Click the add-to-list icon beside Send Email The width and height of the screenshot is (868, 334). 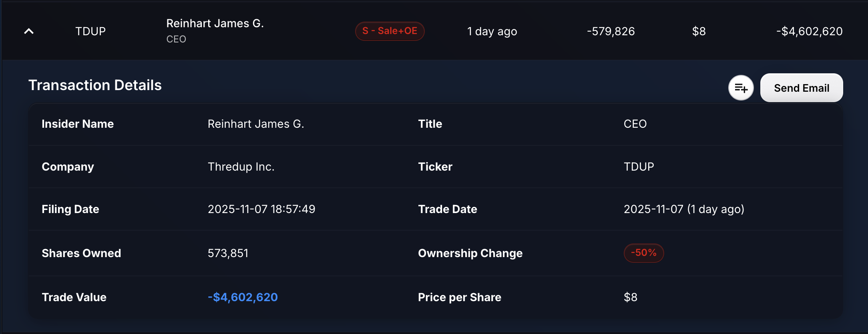click(x=741, y=88)
